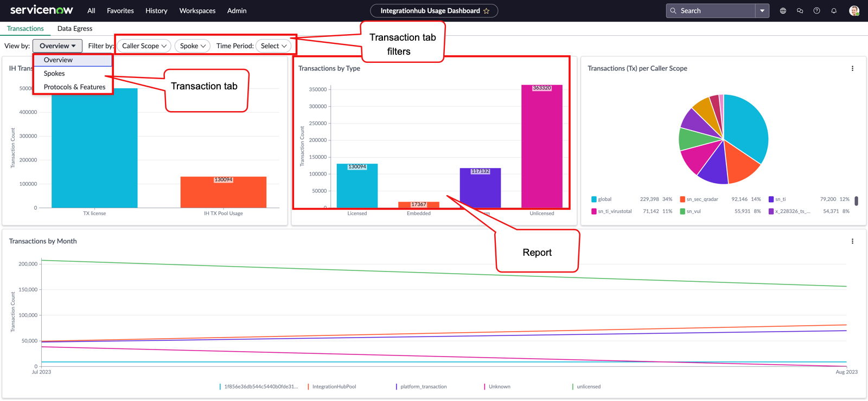Click the Embedded bar labeled 17367
Viewport: 868px width, 401px height.
tap(419, 205)
